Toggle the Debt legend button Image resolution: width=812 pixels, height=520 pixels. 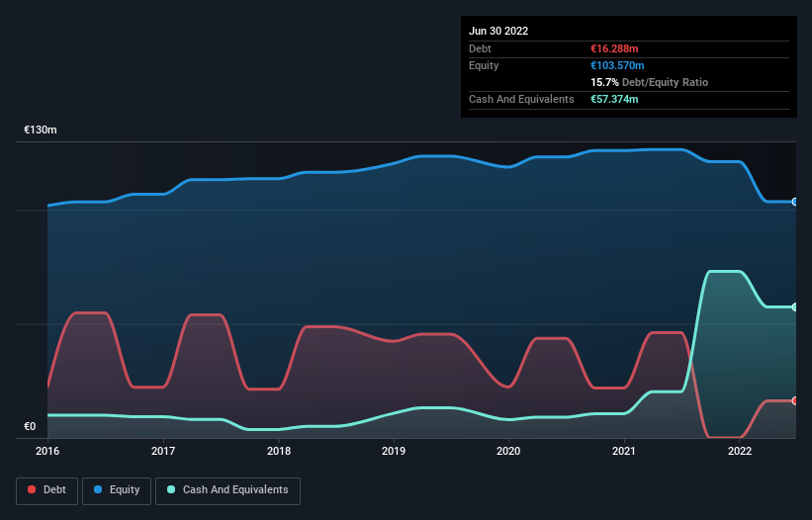(x=47, y=490)
